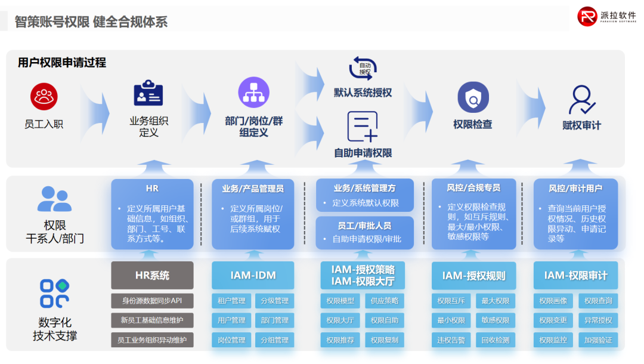Click the 权限模型 tile
This screenshot has width=644, height=364.
(x=340, y=301)
